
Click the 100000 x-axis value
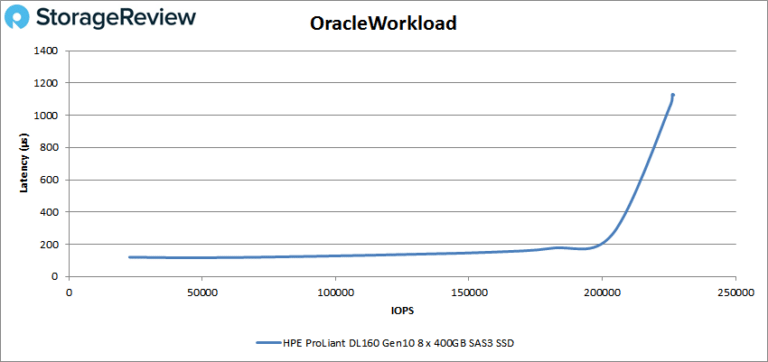point(335,293)
